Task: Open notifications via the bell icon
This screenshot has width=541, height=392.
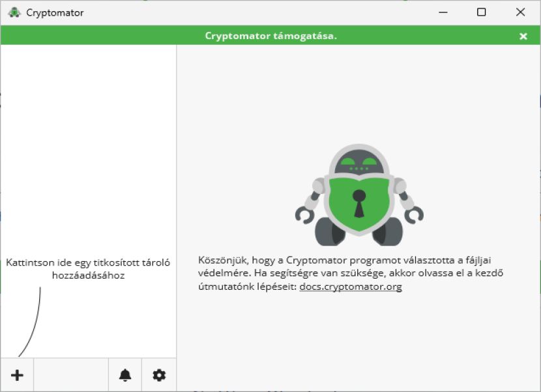Action: [125, 375]
